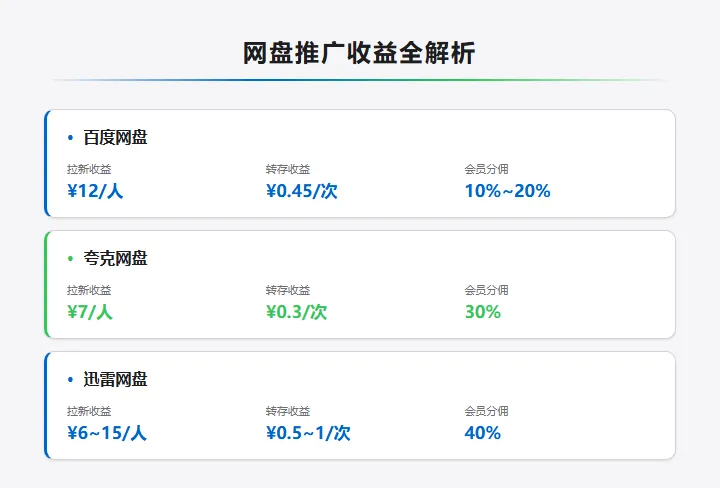Viewport: 720px width, 488px height.
Task: Select the 迅雷网盘 card heading
Action: pyautogui.click(x=115, y=380)
